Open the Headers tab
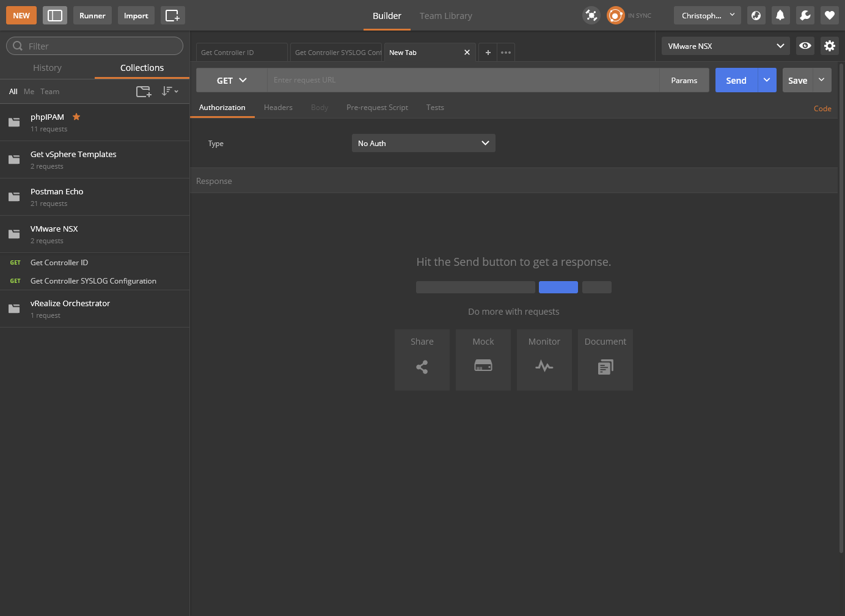 point(278,108)
